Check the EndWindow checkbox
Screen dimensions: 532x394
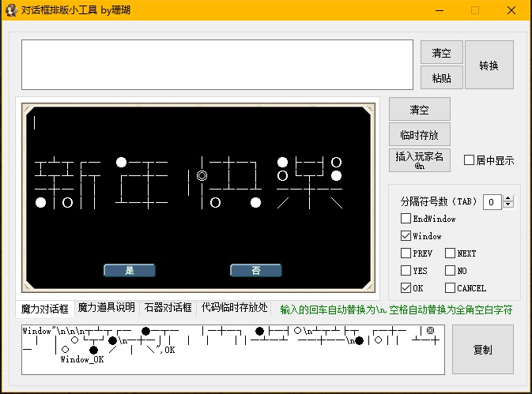(x=406, y=219)
